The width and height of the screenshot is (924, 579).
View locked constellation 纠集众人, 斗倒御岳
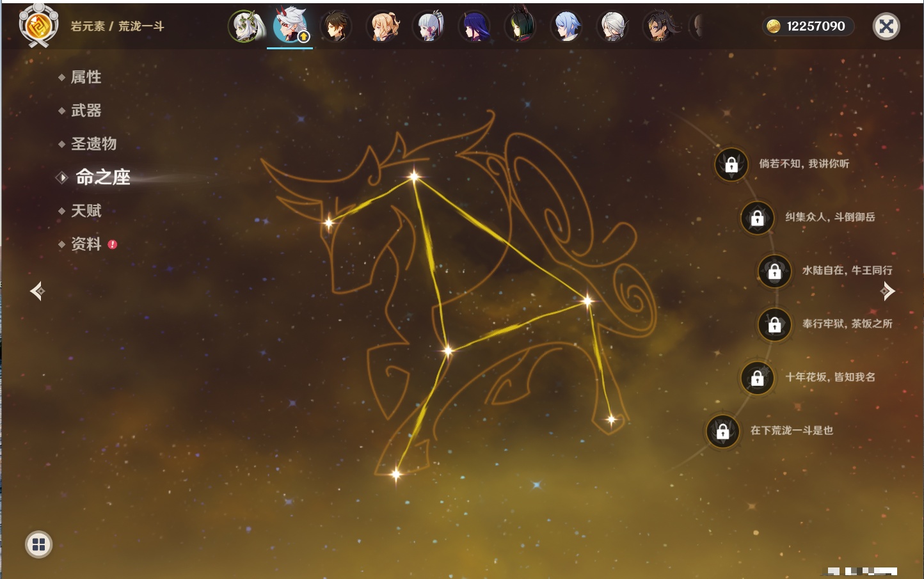click(757, 218)
